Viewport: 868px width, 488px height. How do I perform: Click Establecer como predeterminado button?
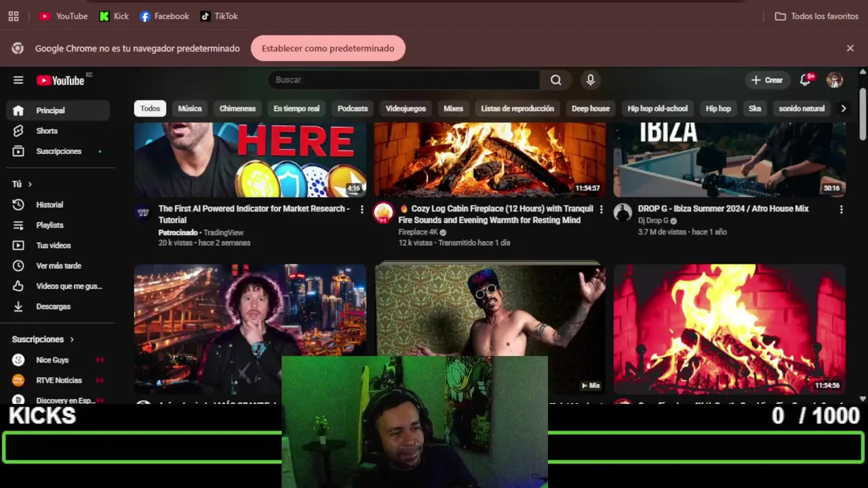tap(328, 48)
